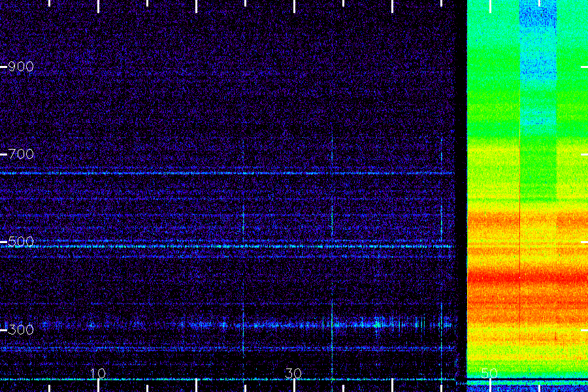This screenshot has width=588, height=392.
Task: Click the 900 frequency axis label
Action: tap(21, 67)
